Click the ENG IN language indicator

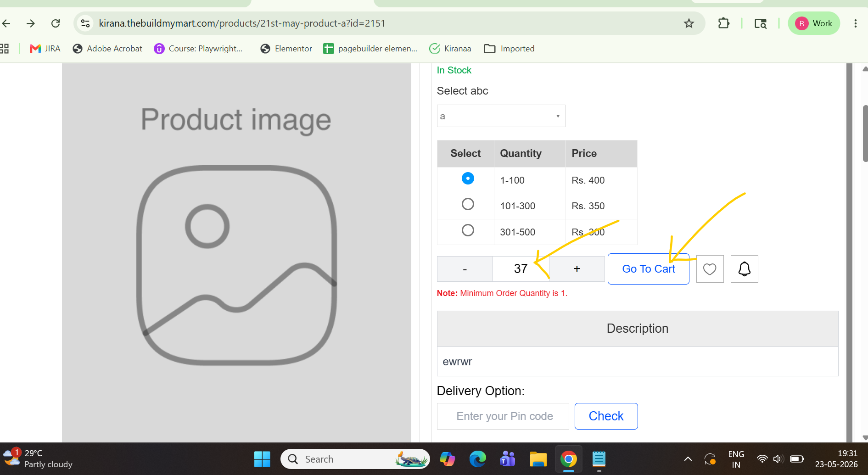click(736, 459)
